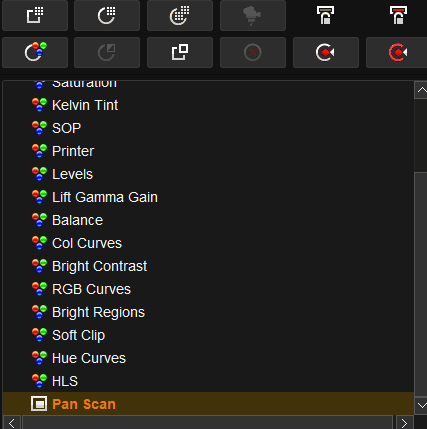Click the horizontal scroll right arrow

click(x=404, y=423)
